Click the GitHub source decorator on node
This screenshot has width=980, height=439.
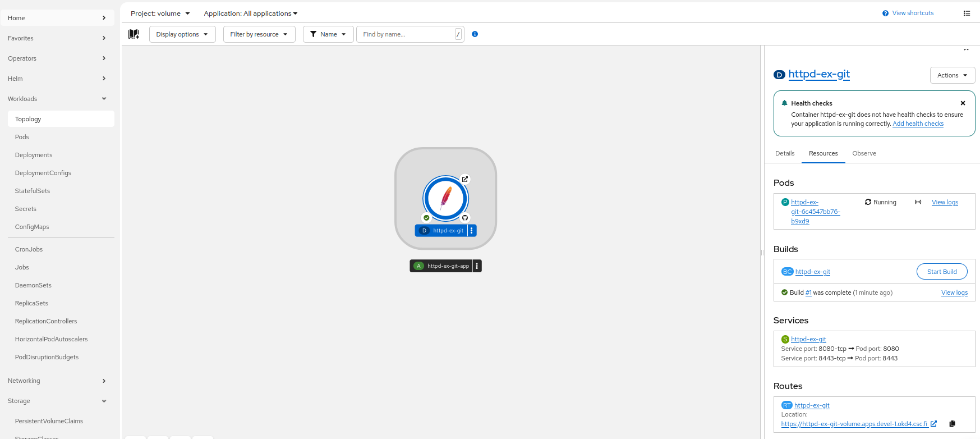point(464,218)
